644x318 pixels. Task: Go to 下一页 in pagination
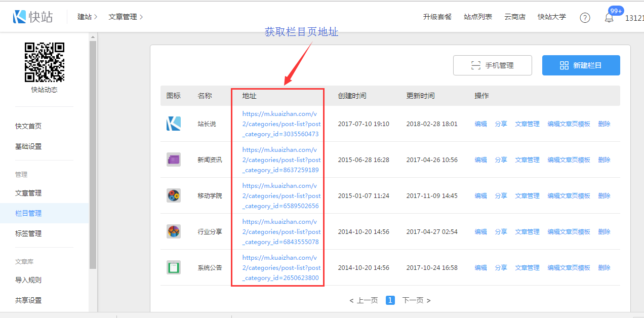(x=416, y=300)
